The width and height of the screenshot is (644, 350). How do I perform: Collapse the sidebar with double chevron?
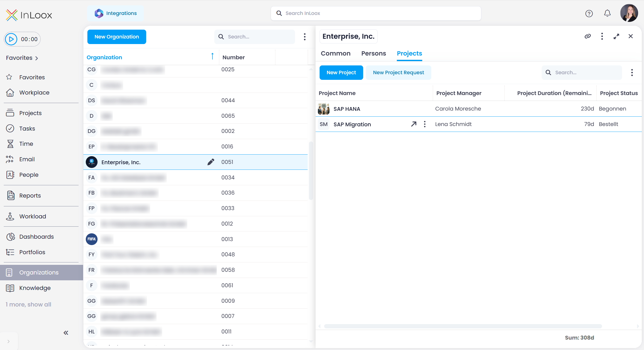[x=66, y=333]
